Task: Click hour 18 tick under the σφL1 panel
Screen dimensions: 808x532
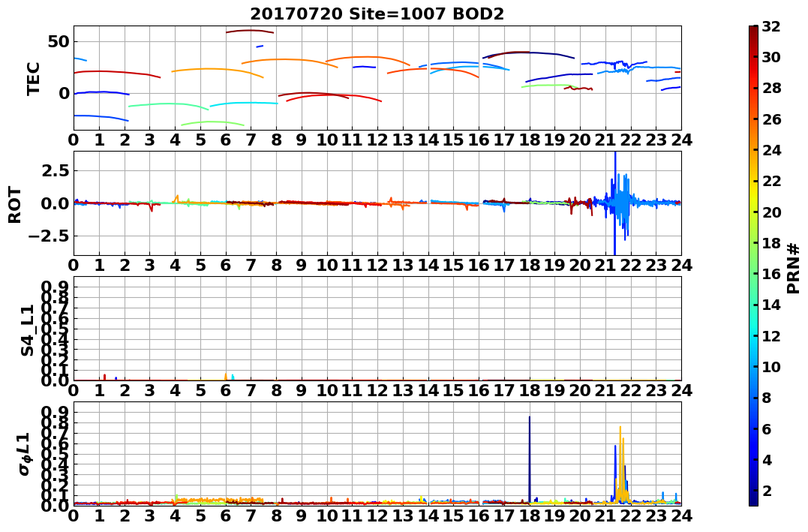Action: [x=529, y=515]
